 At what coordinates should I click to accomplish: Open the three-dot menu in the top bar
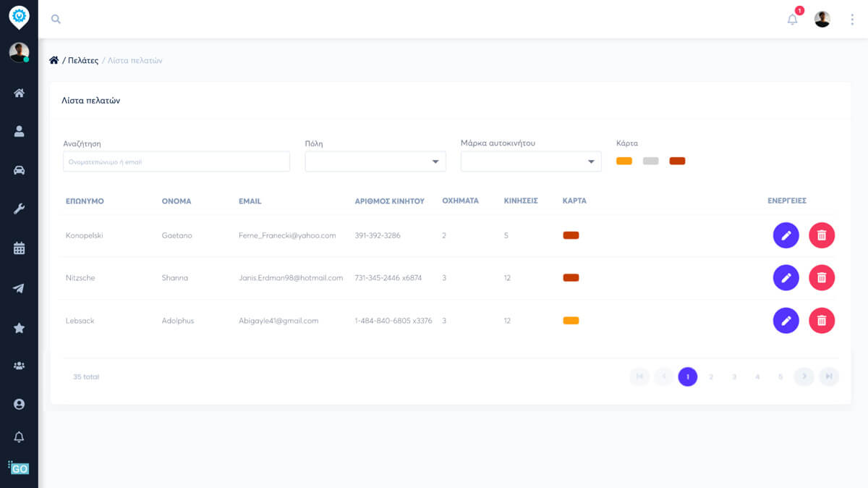coord(852,19)
